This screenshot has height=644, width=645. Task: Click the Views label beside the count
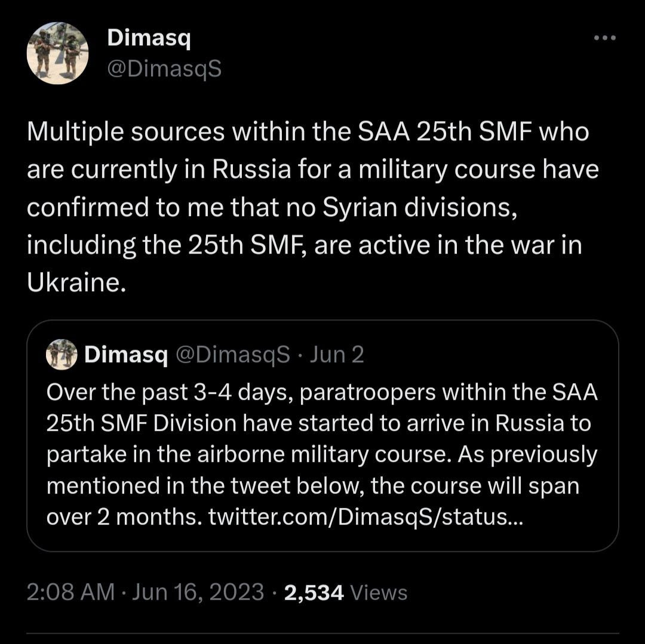[378, 593]
